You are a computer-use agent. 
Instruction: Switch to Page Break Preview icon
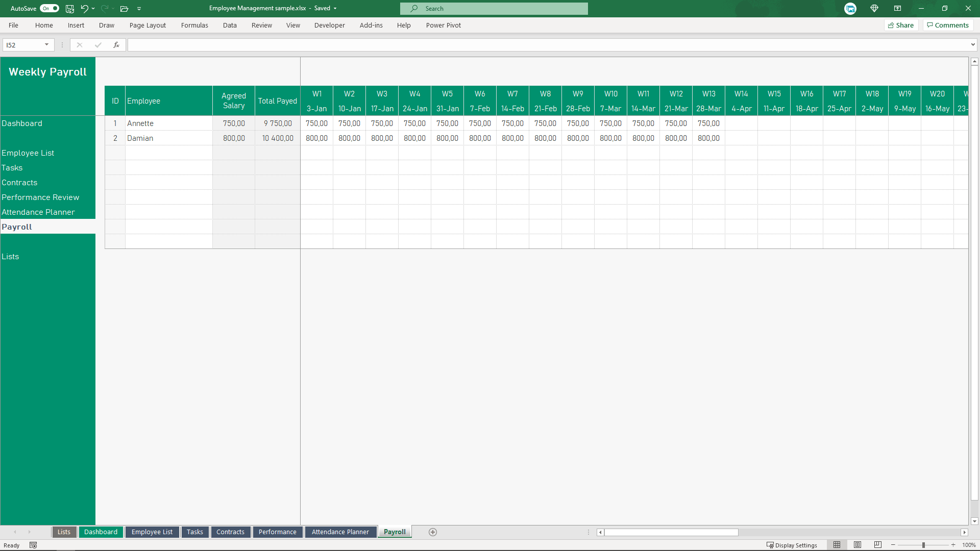click(878, 545)
